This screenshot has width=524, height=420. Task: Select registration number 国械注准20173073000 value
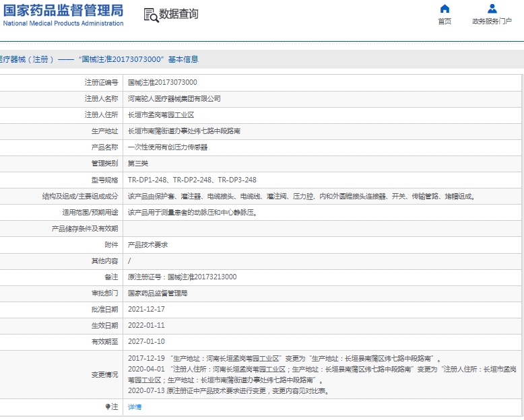click(162, 83)
